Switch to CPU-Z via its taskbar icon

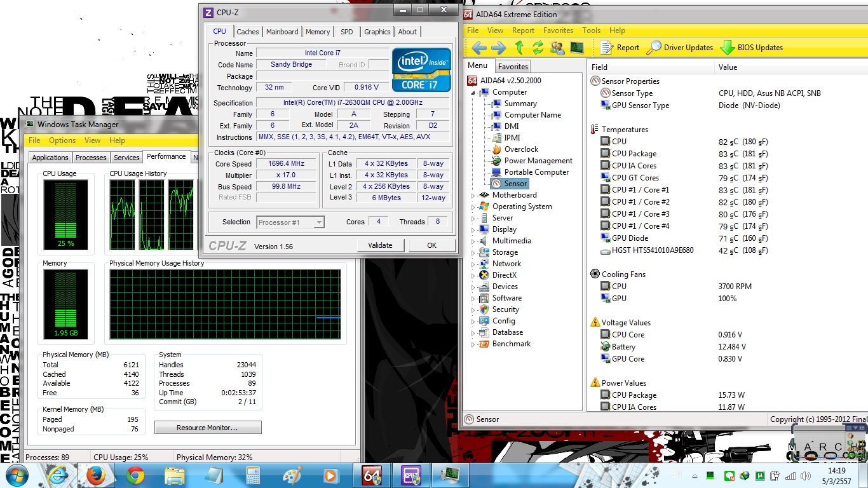point(411,475)
